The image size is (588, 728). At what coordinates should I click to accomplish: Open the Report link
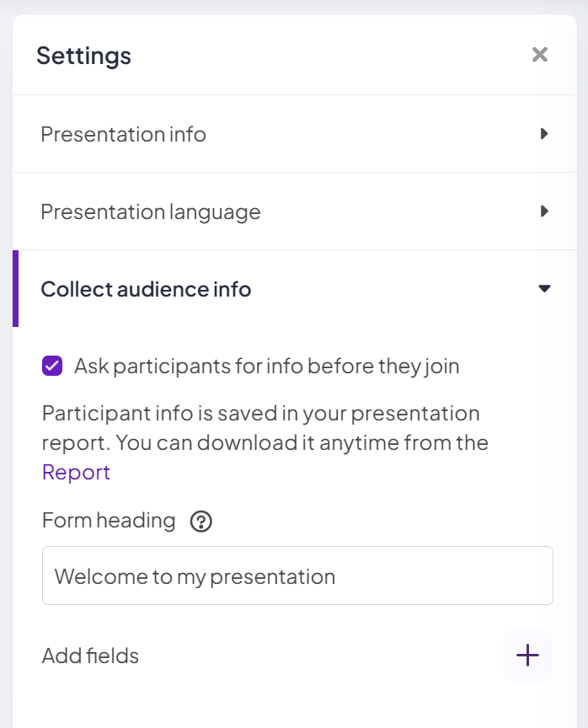click(76, 473)
